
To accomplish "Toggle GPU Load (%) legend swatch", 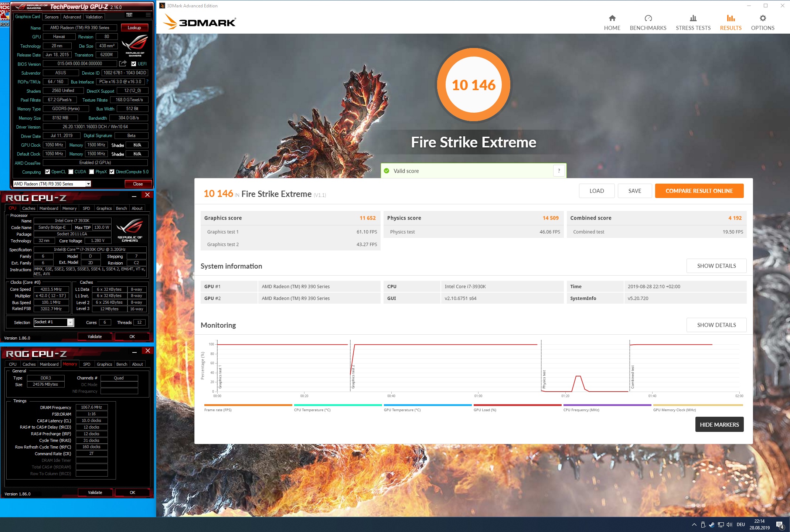I will pyautogui.click(x=517, y=405).
